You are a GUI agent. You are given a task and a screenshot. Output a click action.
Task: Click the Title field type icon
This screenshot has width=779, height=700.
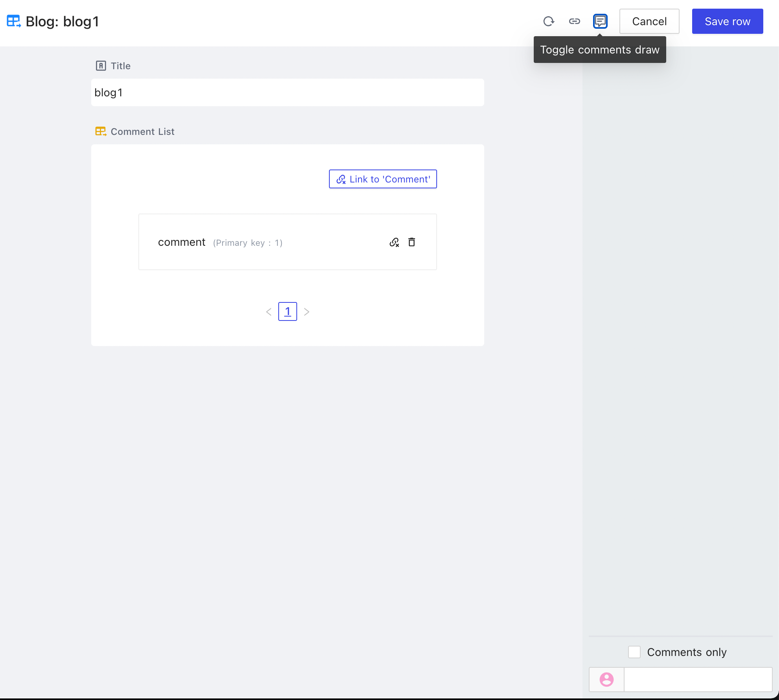coord(101,66)
